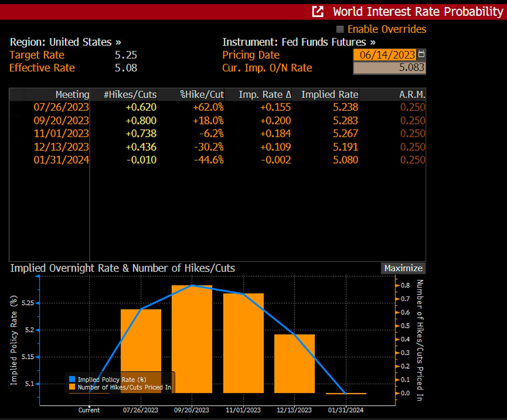Click the pop-out icon beside World Interest Rate Probability
This screenshot has width=507, height=420.
(x=318, y=11)
